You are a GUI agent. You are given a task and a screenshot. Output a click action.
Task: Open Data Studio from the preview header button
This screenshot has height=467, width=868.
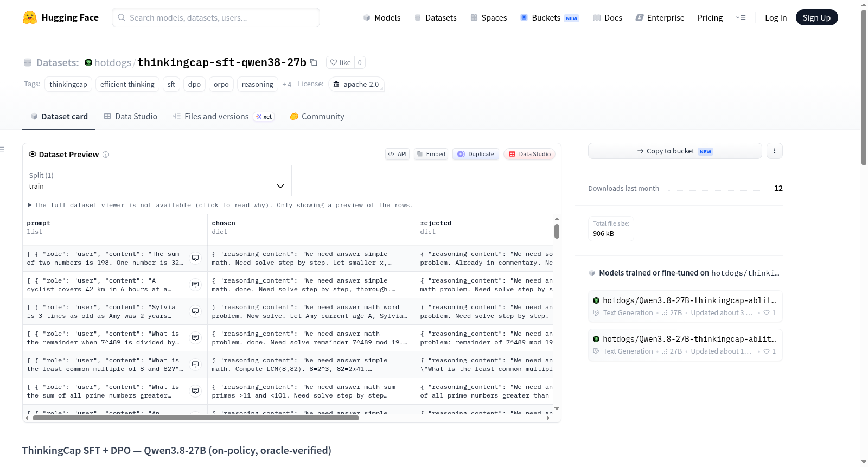(x=529, y=154)
